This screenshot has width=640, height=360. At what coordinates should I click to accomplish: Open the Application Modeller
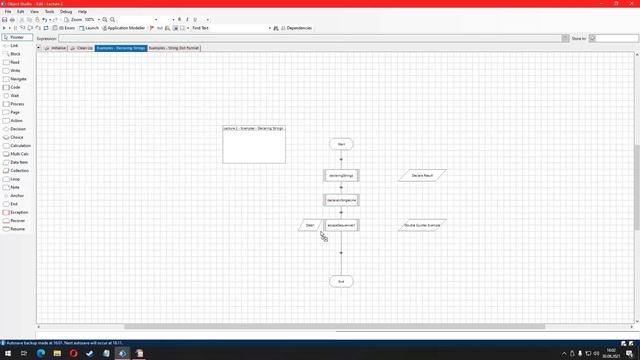[123, 28]
